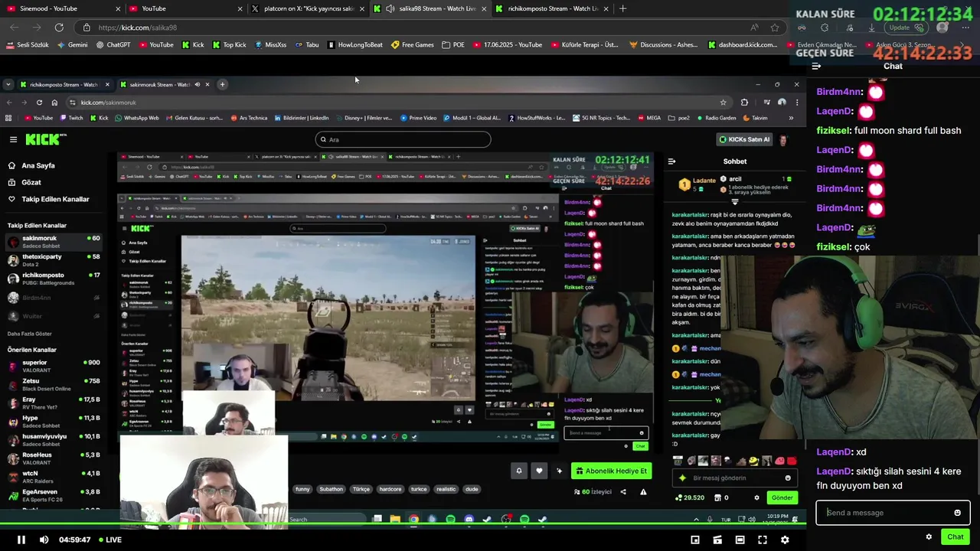This screenshot has width=980, height=551.
Task: Open the HowLongToBeat bookmark
Action: pyautogui.click(x=355, y=44)
